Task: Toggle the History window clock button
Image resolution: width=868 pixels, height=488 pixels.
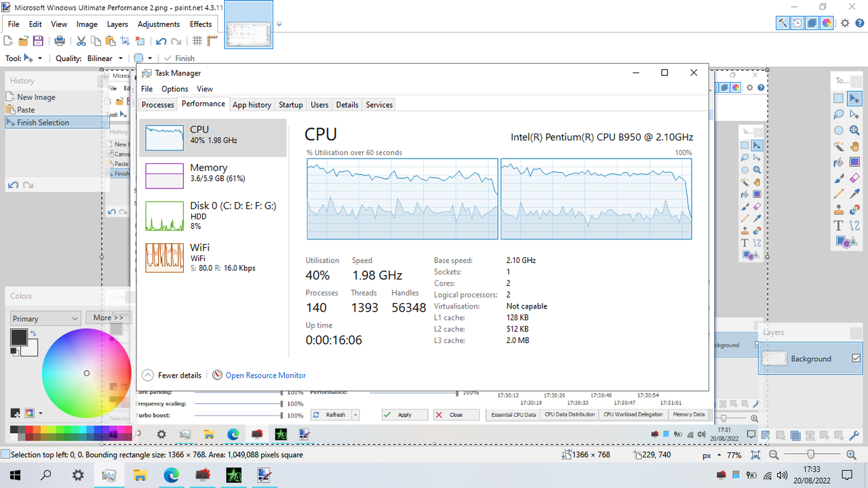Action: [797, 23]
